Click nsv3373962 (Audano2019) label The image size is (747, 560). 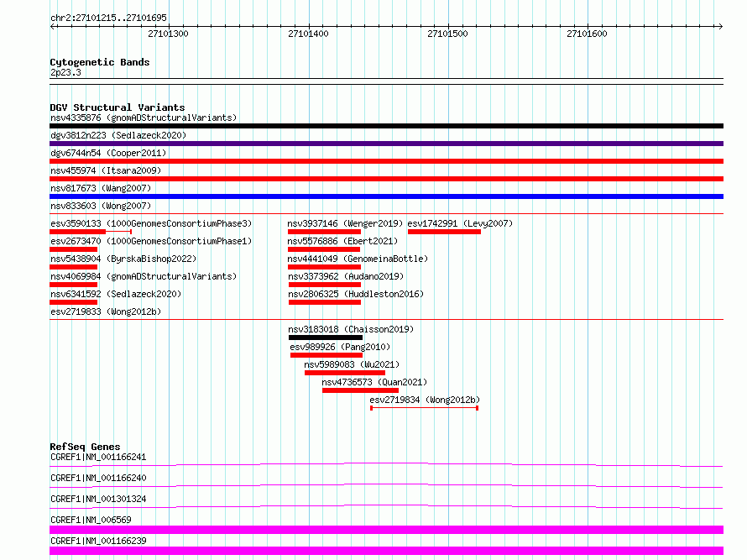[x=346, y=276]
